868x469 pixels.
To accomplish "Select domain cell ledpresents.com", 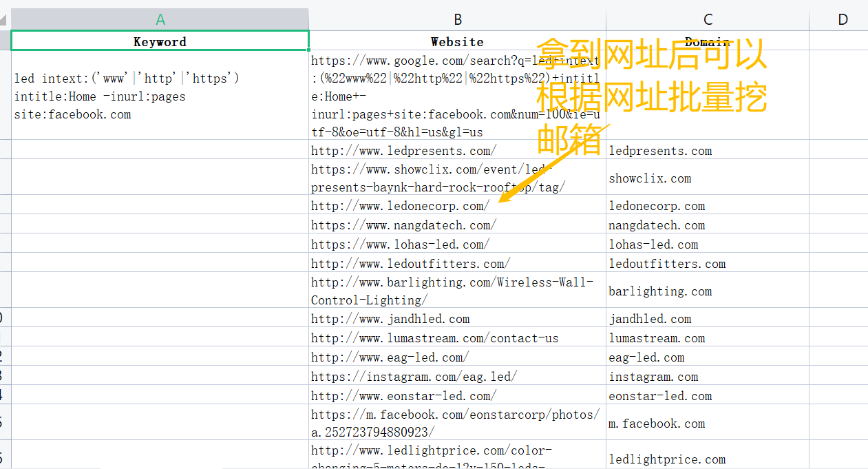I will 708,149.
